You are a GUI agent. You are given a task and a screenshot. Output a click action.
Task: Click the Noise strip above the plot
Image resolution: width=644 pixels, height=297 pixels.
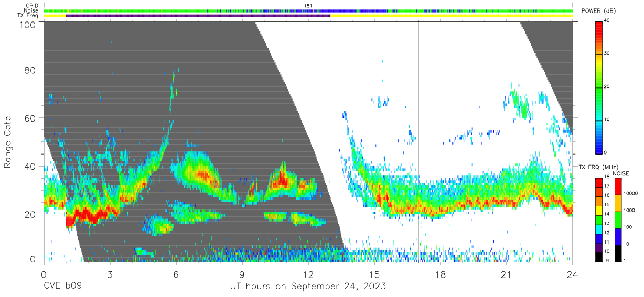[308, 10]
